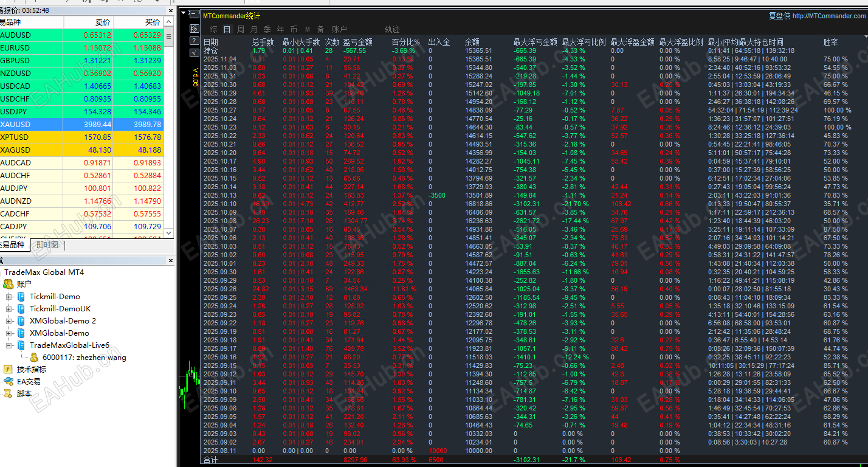868x467 pixels.
Task: Click the 持仓 open positions row
Action: [210, 50]
